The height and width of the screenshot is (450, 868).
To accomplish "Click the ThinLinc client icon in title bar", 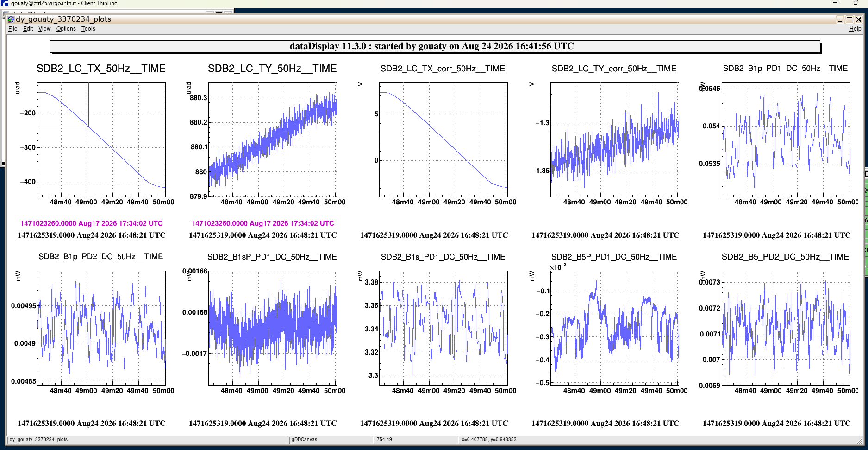I will click(5, 3).
